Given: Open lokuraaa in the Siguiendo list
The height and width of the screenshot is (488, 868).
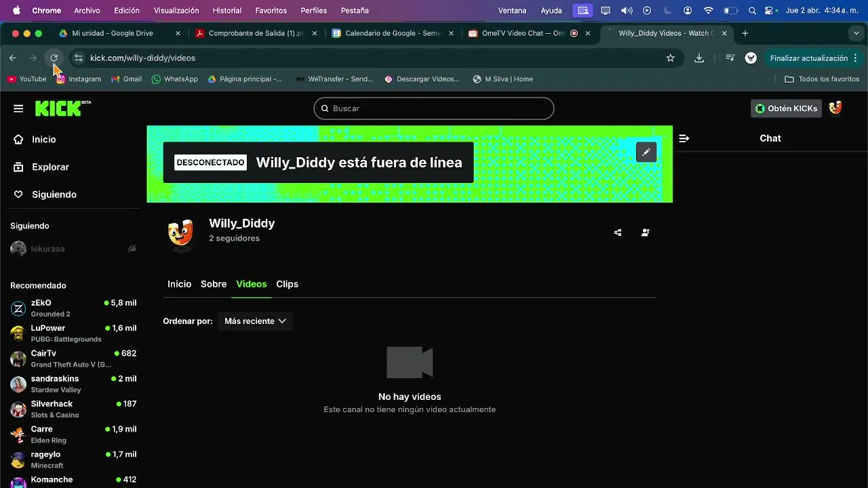Looking at the screenshot, I should (73, 249).
